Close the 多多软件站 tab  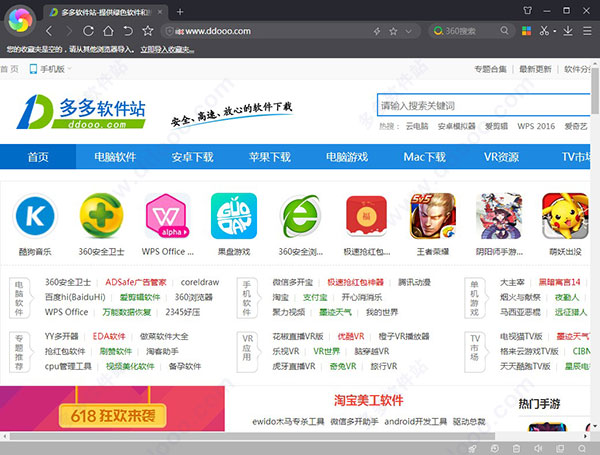[x=160, y=12]
